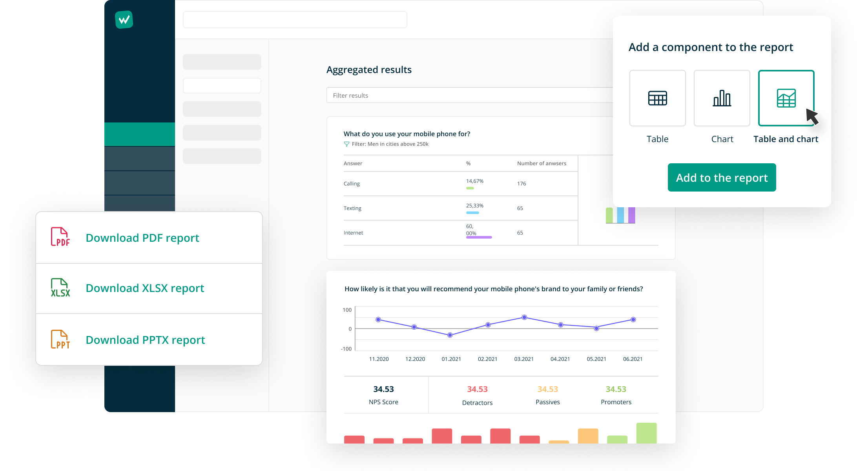Select the Chart component icon
868x471 pixels.
coord(722,98)
